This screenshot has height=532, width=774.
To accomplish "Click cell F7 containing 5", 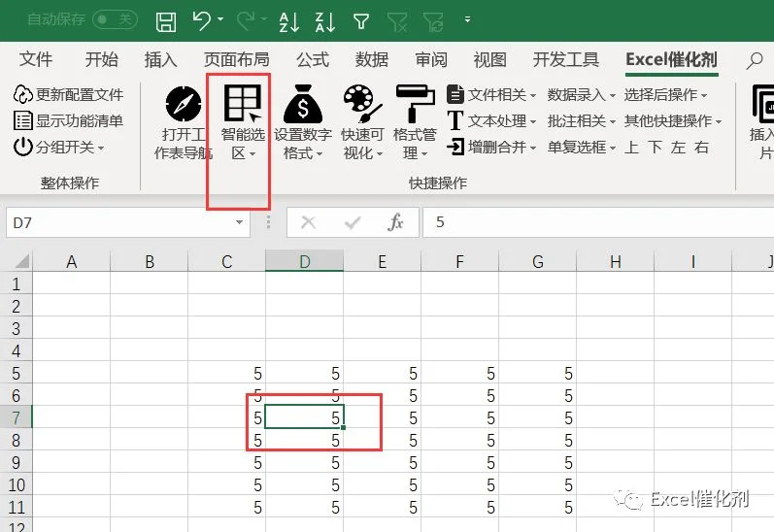I will 459,417.
